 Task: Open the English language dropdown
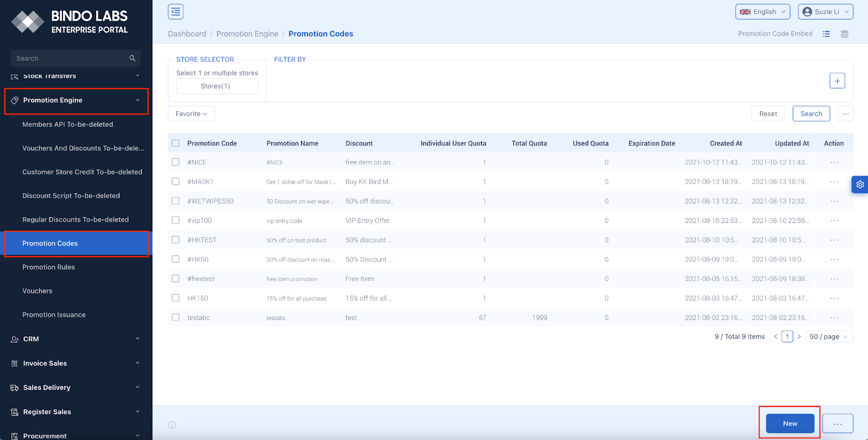[x=763, y=11]
